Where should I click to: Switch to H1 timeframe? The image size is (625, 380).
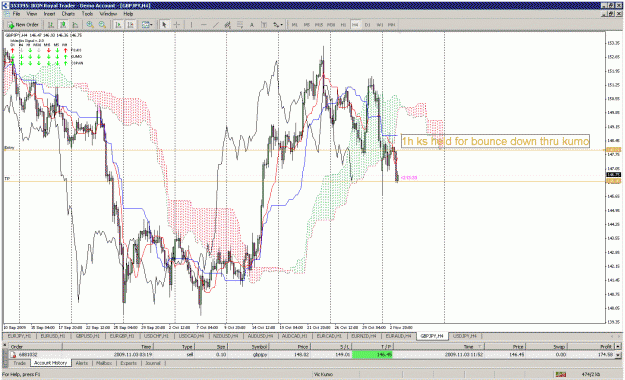coord(343,25)
